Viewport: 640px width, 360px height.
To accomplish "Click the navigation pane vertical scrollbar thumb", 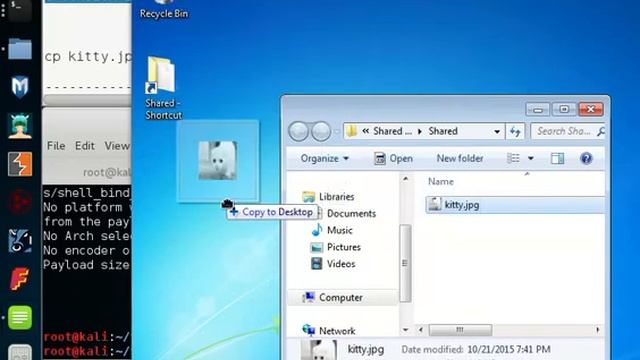I will tap(405, 263).
